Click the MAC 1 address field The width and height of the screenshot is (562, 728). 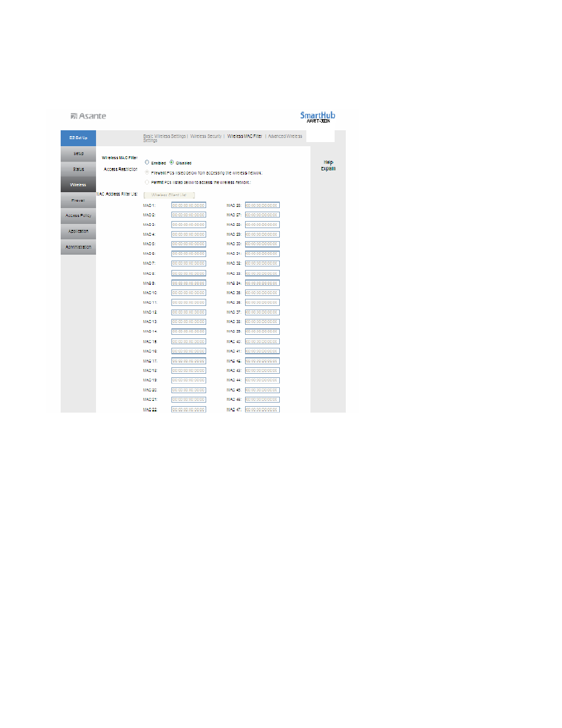pyautogui.click(x=189, y=205)
